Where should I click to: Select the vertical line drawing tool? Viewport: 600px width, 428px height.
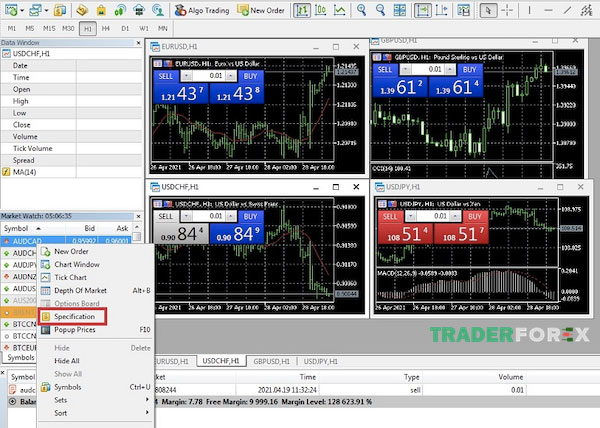(x=529, y=10)
